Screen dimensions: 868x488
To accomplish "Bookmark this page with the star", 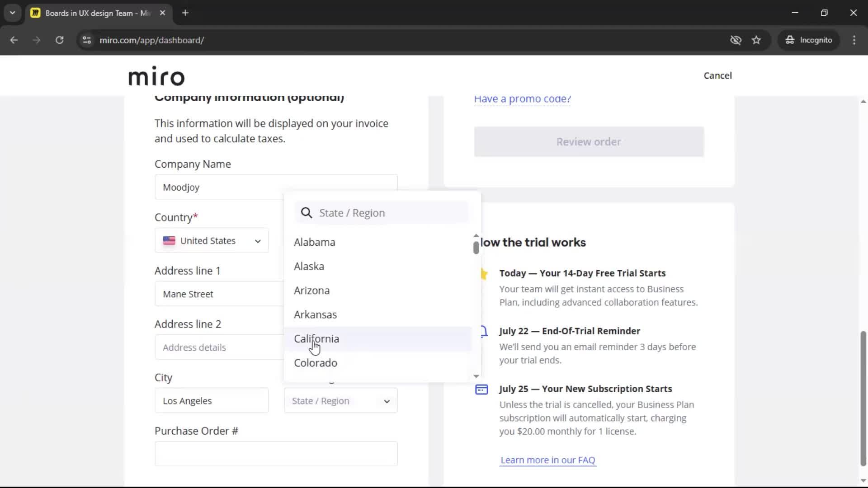I will tap(756, 40).
